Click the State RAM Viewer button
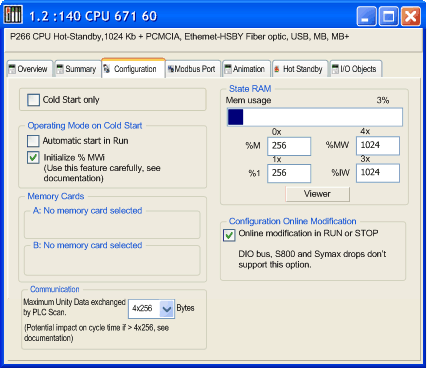Viewport: 427px width, 368px height. point(317,194)
